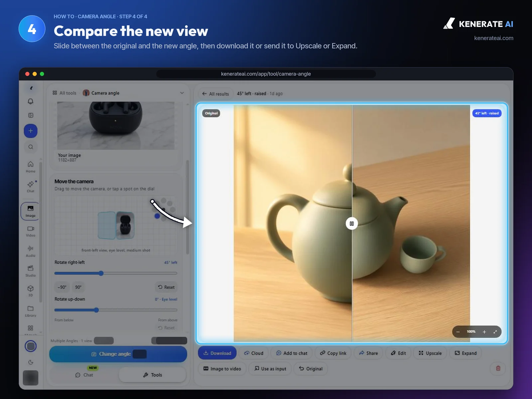Click the 100% zoom level

pyautogui.click(x=471, y=332)
